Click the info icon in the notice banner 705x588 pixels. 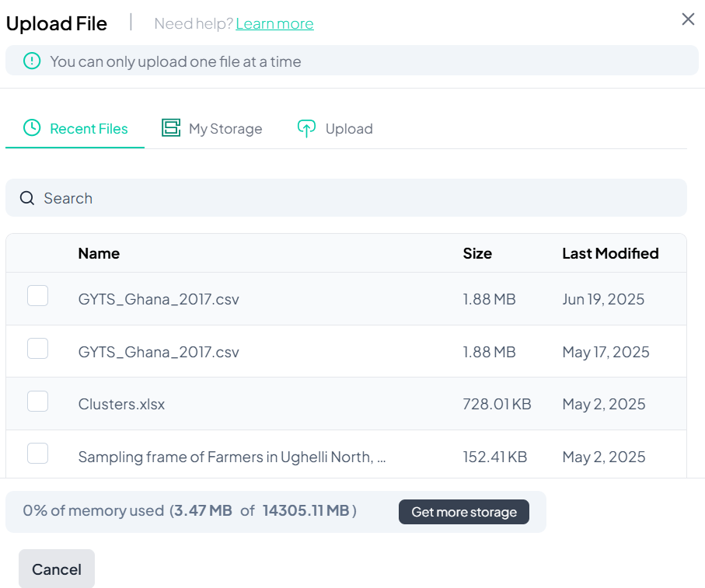point(32,61)
